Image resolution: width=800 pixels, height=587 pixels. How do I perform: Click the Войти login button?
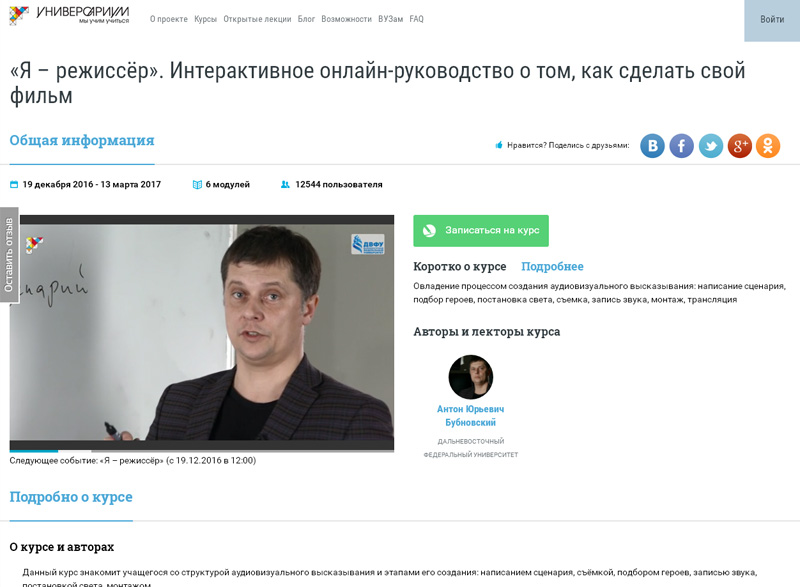(x=772, y=19)
